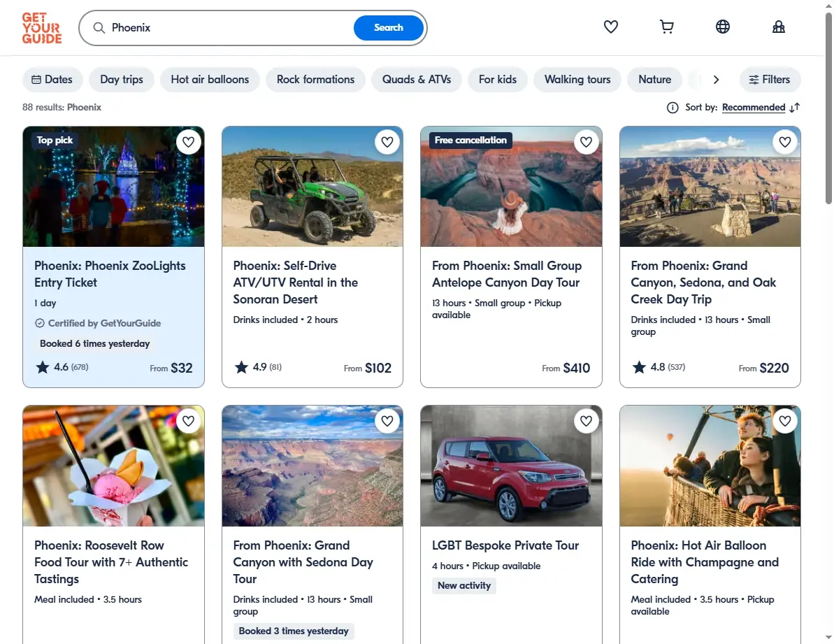The image size is (834, 644).
Task: Select the Walking tours chip
Action: tap(577, 80)
